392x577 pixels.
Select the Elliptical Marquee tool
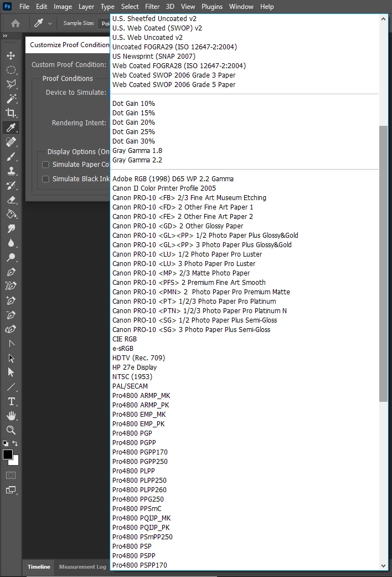tap(11, 70)
